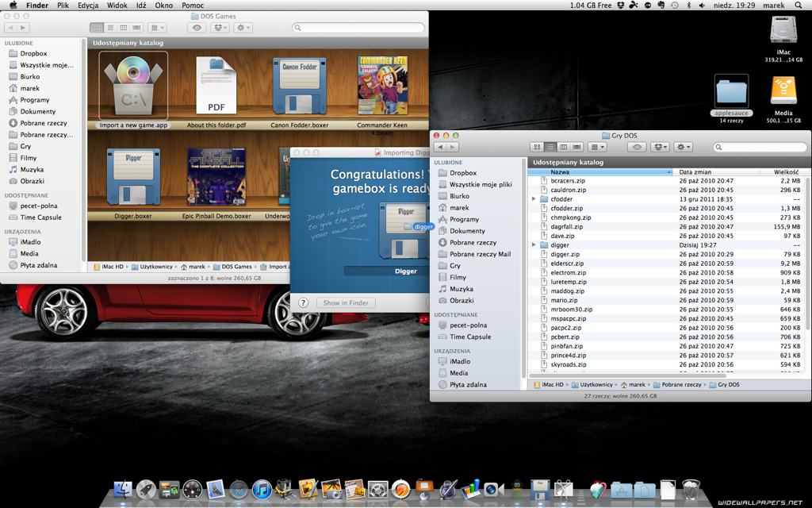Switch Gry DOS window to icon view
Image resolution: width=812 pixels, height=508 pixels.
click(535, 147)
